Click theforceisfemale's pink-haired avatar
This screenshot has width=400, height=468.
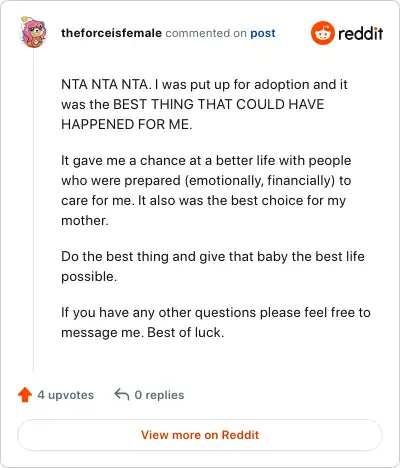click(x=33, y=32)
